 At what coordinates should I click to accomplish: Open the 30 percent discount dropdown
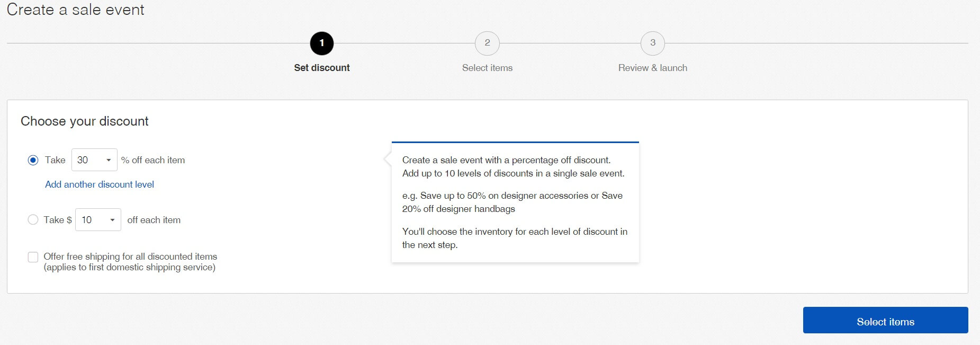coord(94,160)
